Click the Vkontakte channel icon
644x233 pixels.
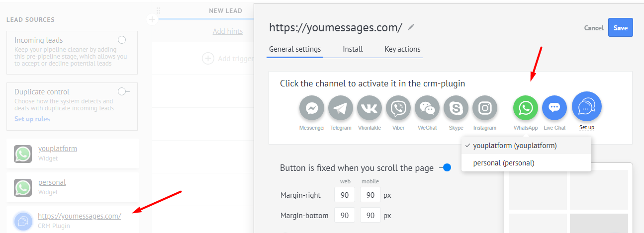tap(369, 108)
